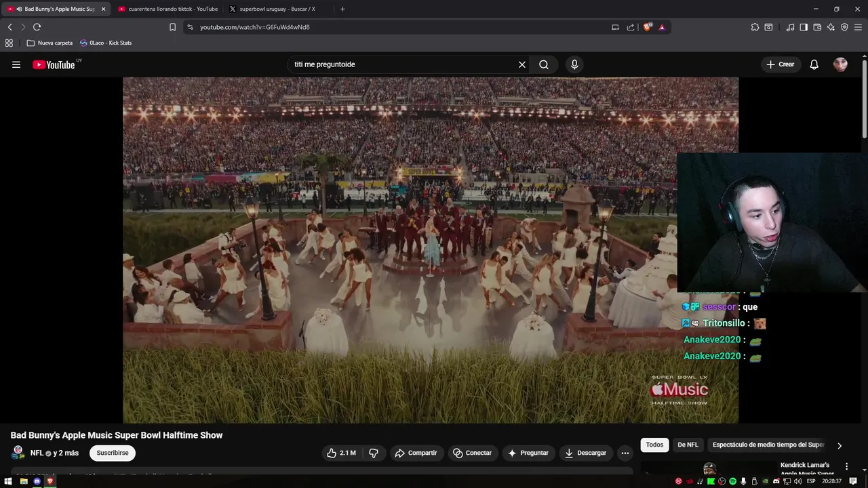This screenshot has width=868, height=488.
Task: Open the Windows Start menu
Action: (8, 481)
